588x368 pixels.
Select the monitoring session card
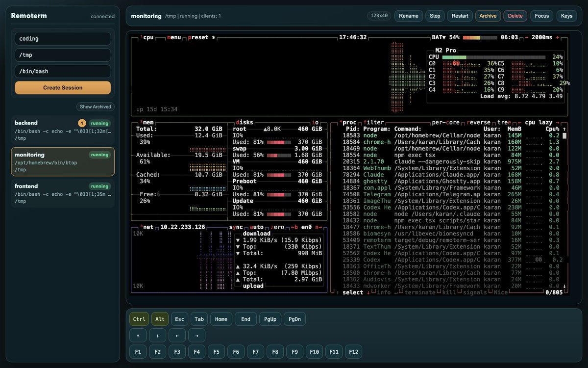[x=63, y=162]
